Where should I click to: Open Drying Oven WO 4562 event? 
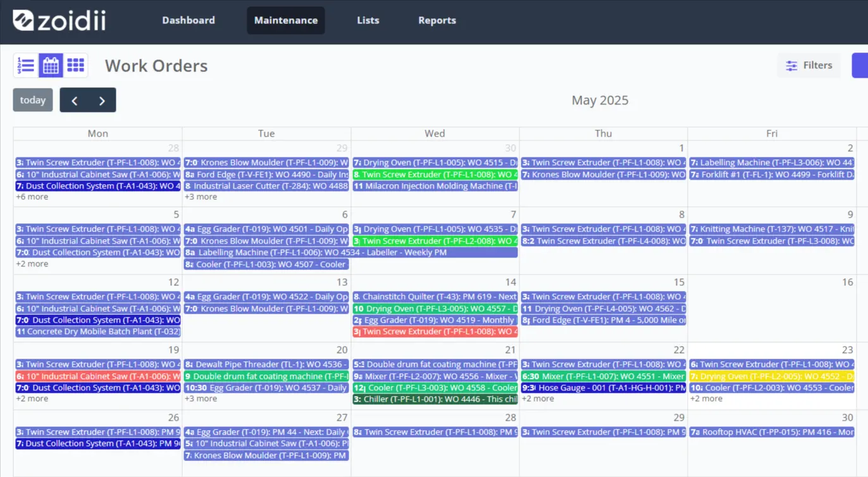point(604,309)
